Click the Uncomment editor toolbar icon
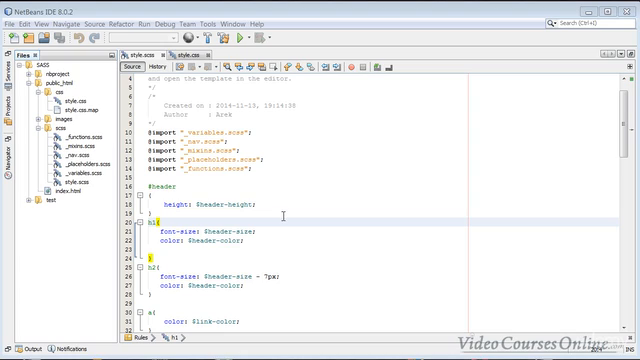The width and height of the screenshot is (640, 360). pos(389,67)
